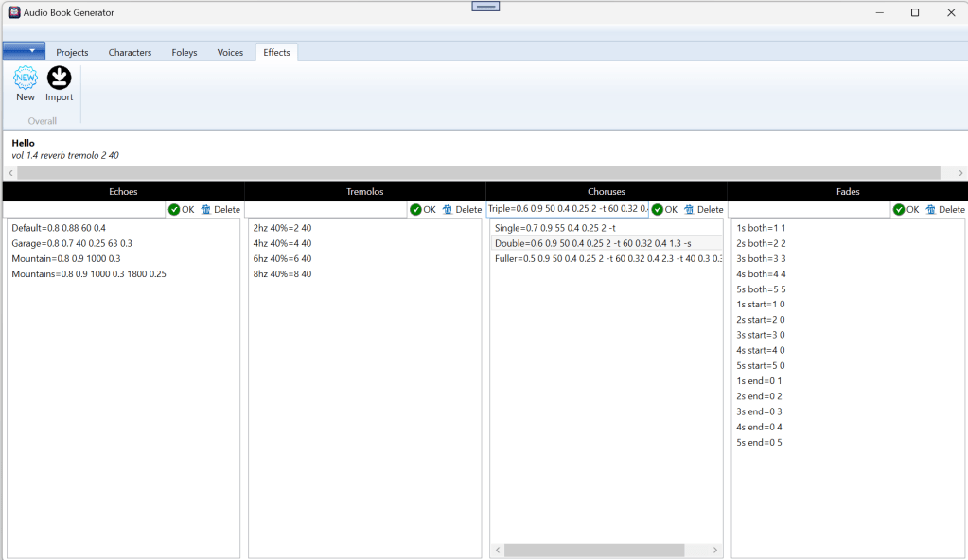Image resolution: width=968 pixels, height=560 pixels.
Task: Delete the Fades entry using trash icon
Action: (931, 209)
